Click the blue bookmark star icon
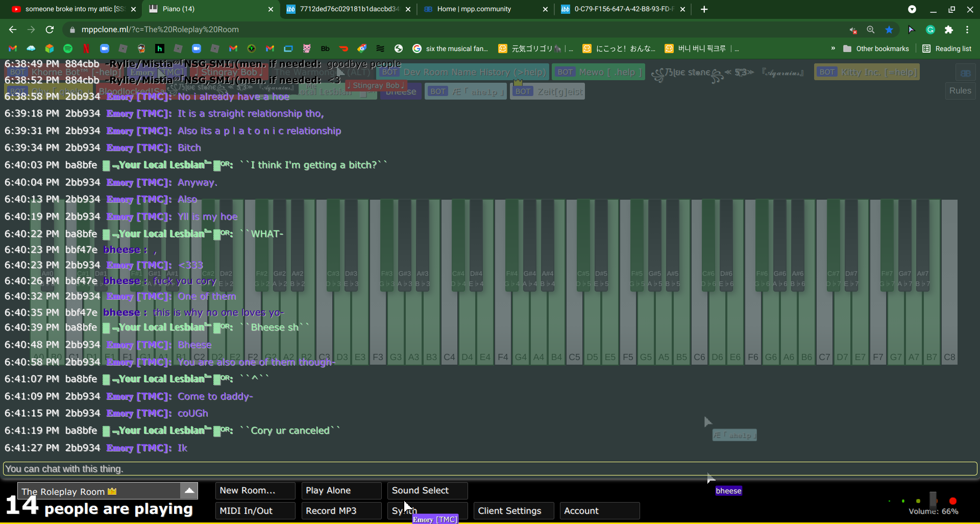The width and height of the screenshot is (980, 524). point(889,30)
